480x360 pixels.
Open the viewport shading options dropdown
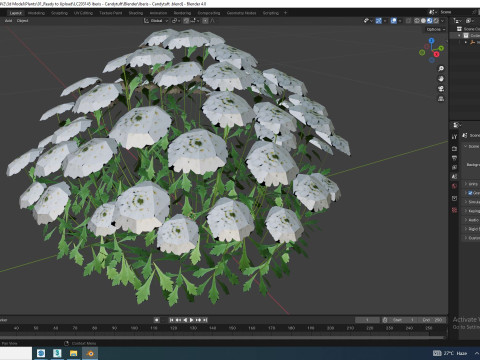(442, 21)
